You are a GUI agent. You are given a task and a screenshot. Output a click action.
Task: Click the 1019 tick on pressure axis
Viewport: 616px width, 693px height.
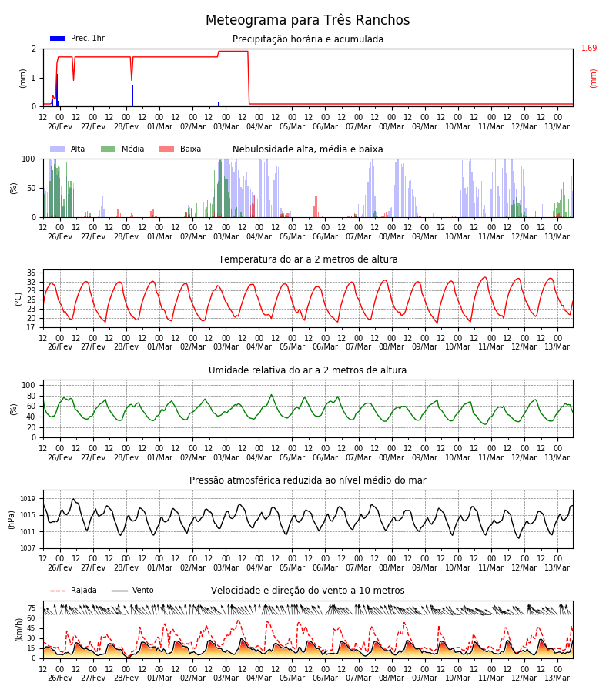(x=28, y=499)
